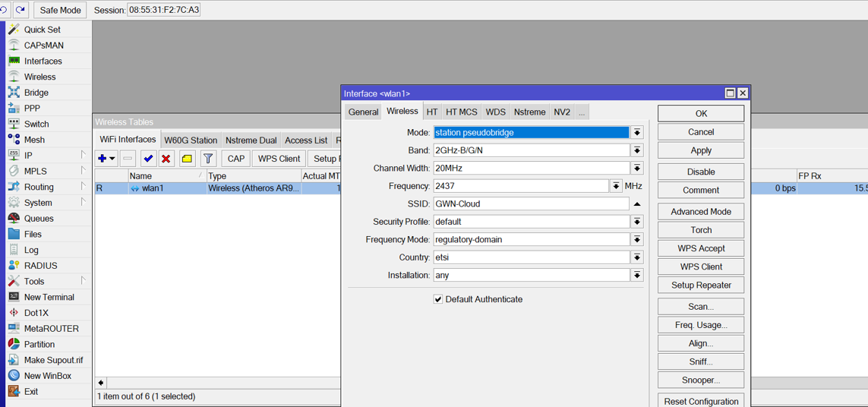Open Dot1X in the sidebar

[x=36, y=313]
